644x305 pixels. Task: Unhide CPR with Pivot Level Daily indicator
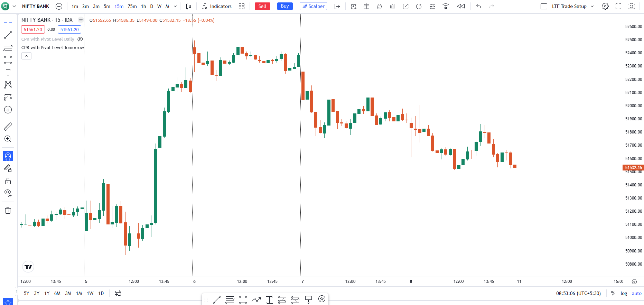80,39
